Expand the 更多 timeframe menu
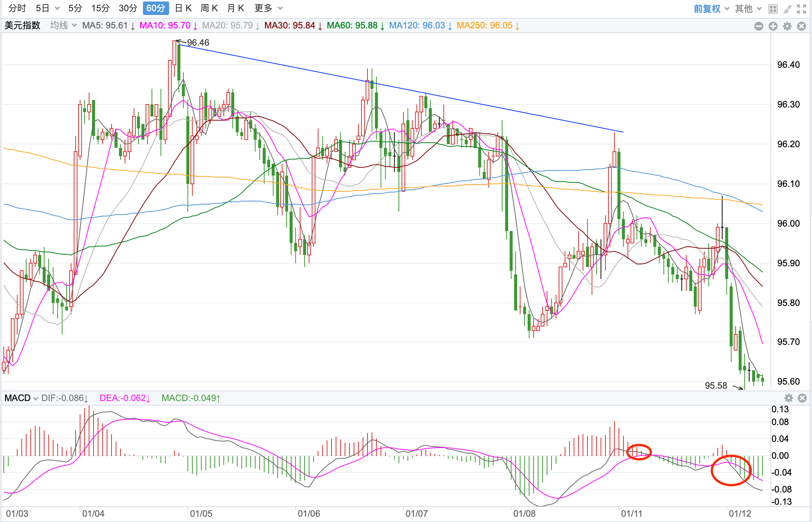This screenshot has width=812, height=522. click(x=268, y=8)
